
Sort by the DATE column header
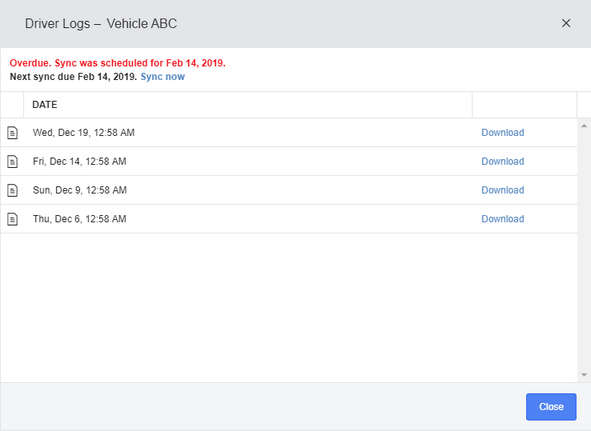point(44,105)
